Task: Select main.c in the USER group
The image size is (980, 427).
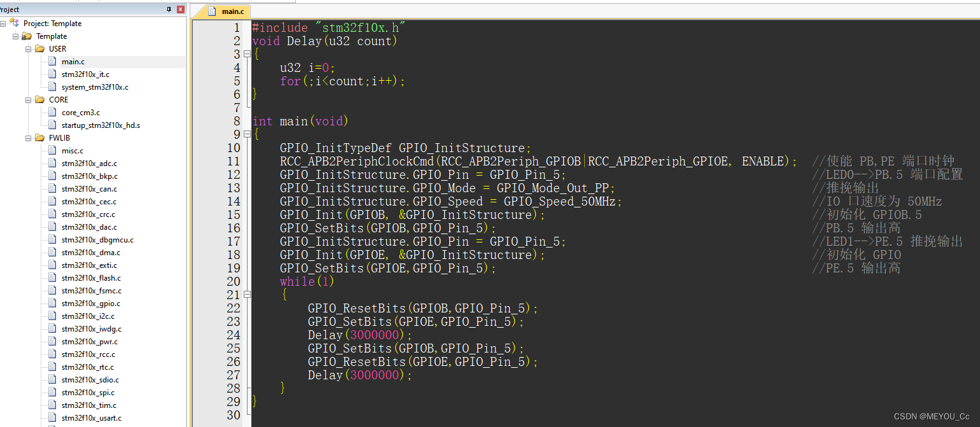Action: (73, 62)
